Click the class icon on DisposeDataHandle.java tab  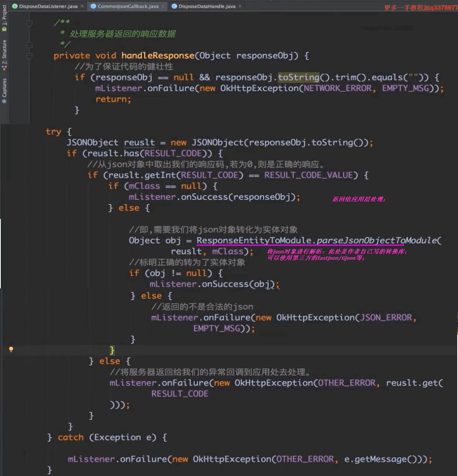pyautogui.click(x=174, y=6)
